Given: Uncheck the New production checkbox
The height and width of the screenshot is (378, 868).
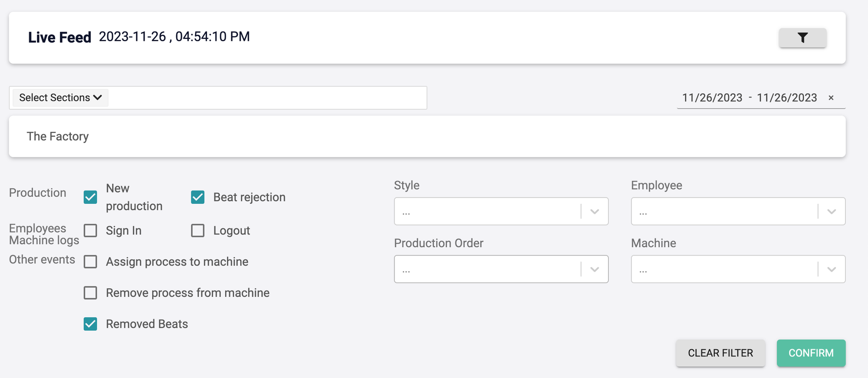Looking at the screenshot, I should click(x=90, y=197).
